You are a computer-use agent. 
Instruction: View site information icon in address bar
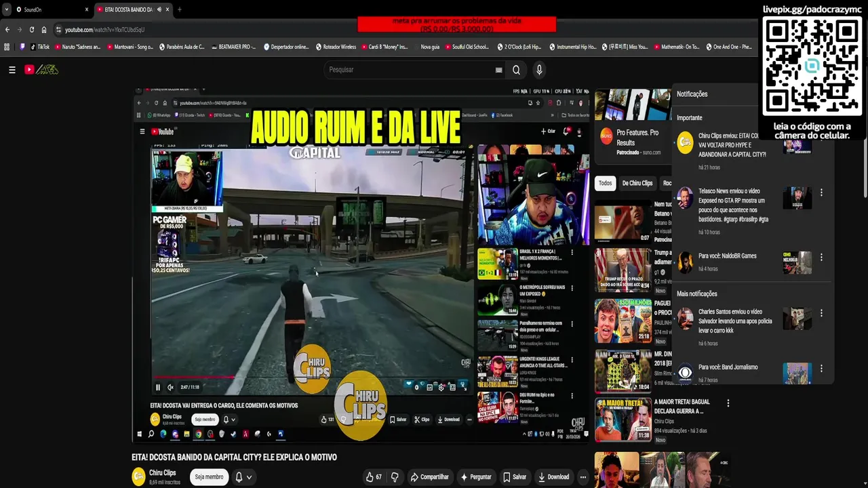coord(59,30)
